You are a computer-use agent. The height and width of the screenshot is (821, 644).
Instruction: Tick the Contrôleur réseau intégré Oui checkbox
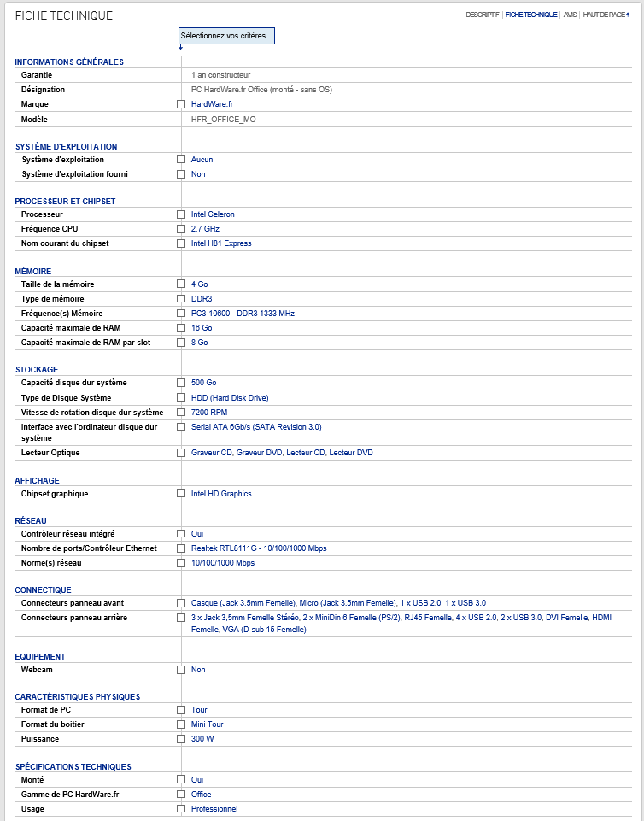tap(181, 534)
